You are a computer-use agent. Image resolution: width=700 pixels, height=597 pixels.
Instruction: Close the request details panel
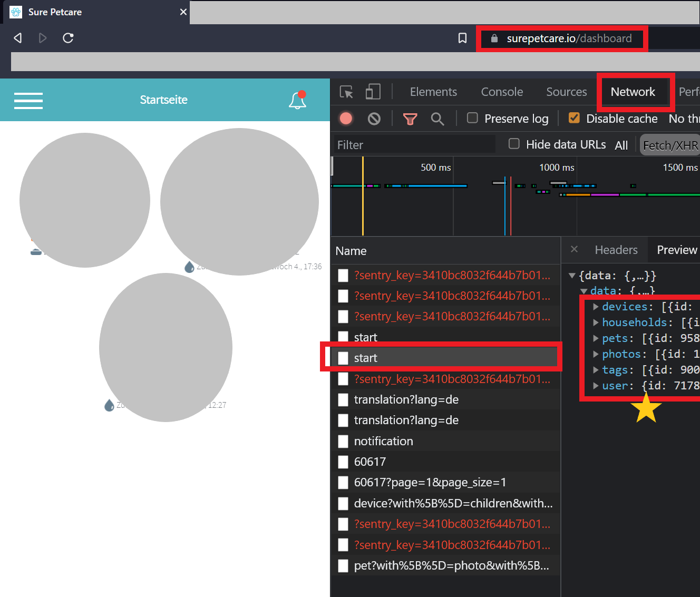(575, 249)
